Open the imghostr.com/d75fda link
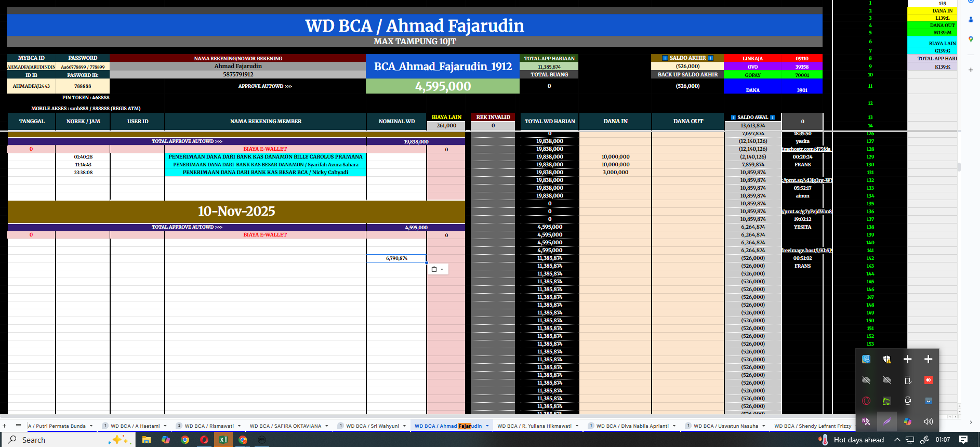The width and height of the screenshot is (980, 447). point(807,149)
